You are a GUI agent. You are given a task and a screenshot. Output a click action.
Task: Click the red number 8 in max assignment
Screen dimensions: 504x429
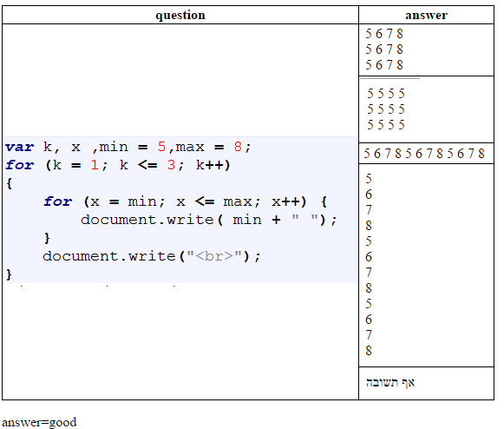point(238,147)
